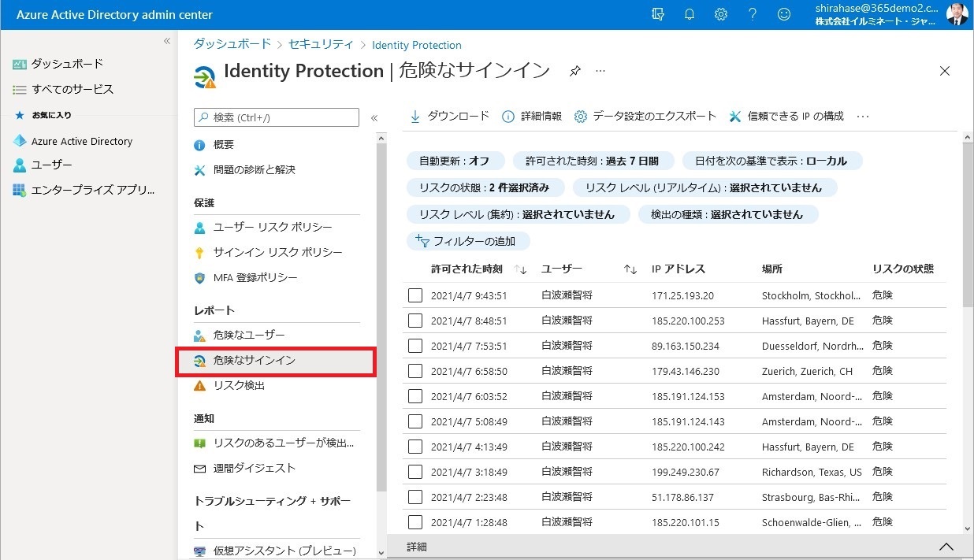This screenshot has height=560, width=974.
Task: Click the feedback smiley icon
Action: (x=783, y=14)
